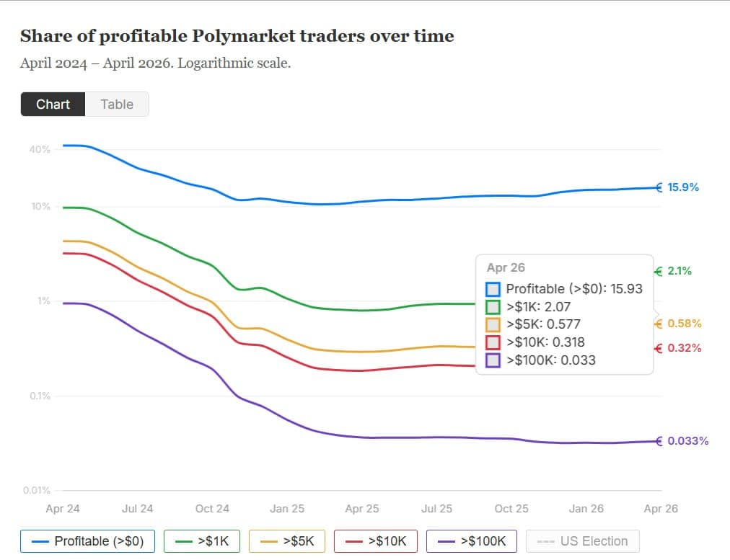Click the purple >$100K swatch in tooltip

click(x=493, y=360)
